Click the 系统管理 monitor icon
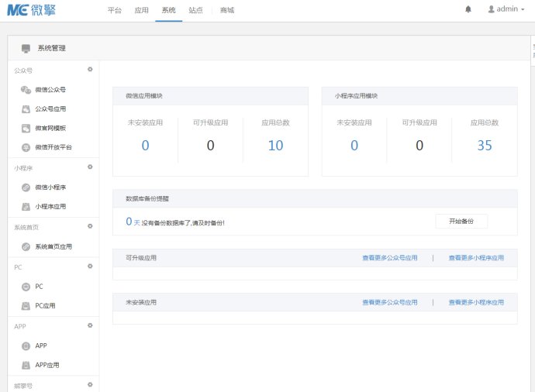Image resolution: width=535 pixels, height=392 pixels. [x=26, y=48]
